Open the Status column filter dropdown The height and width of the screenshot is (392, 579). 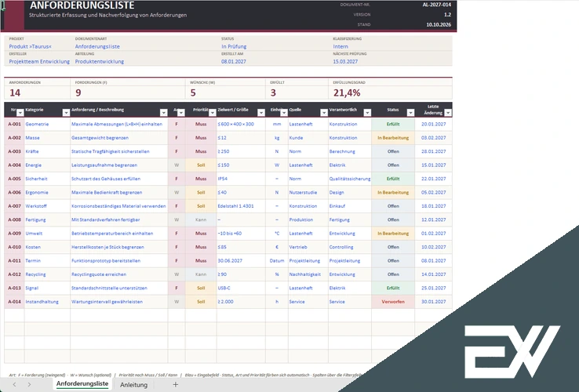pyautogui.click(x=410, y=113)
